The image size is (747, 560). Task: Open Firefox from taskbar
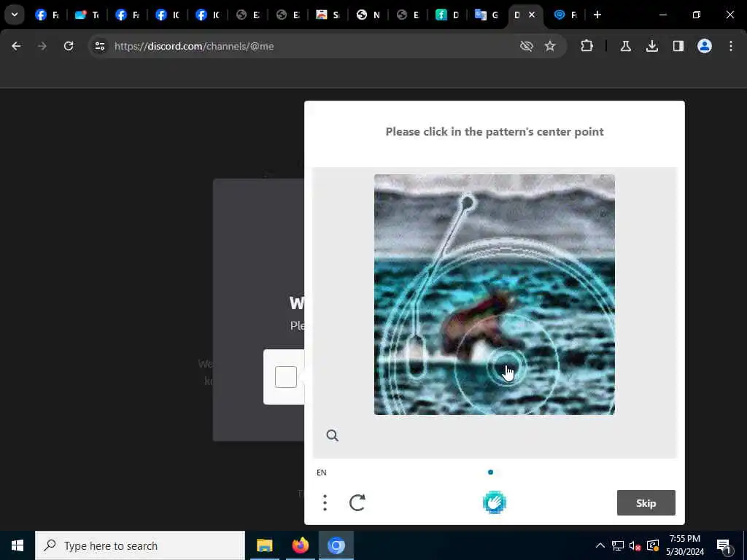click(x=300, y=545)
